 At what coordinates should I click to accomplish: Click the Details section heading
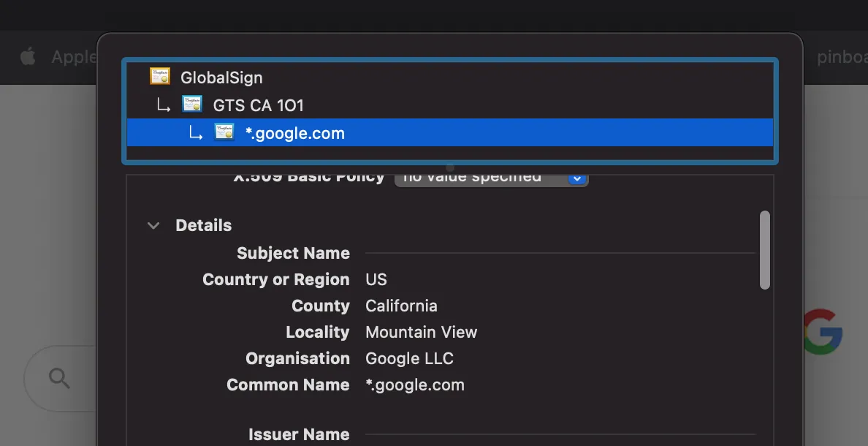pyautogui.click(x=204, y=225)
